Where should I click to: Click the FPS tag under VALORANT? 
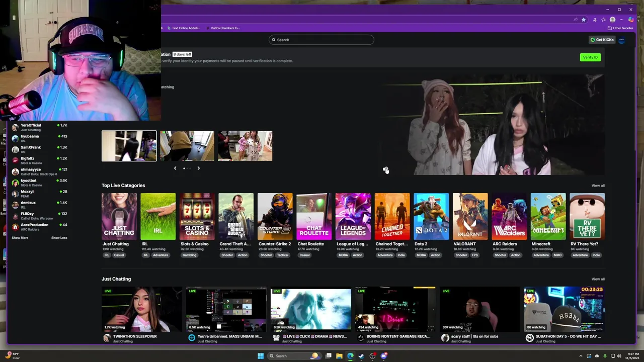pyautogui.click(x=474, y=255)
